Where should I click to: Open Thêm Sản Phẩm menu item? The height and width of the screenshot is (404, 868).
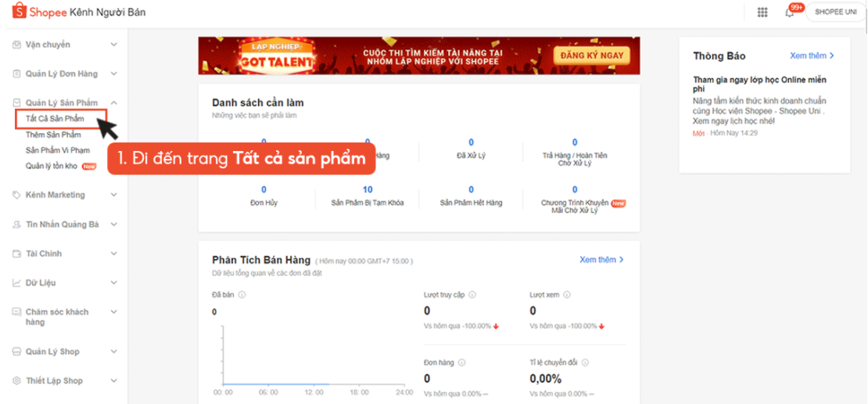(x=53, y=135)
